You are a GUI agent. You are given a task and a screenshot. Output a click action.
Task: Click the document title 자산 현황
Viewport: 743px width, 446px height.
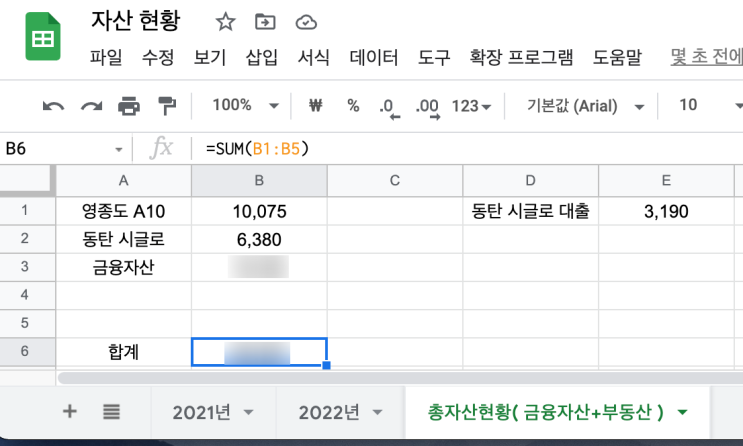pos(136,20)
